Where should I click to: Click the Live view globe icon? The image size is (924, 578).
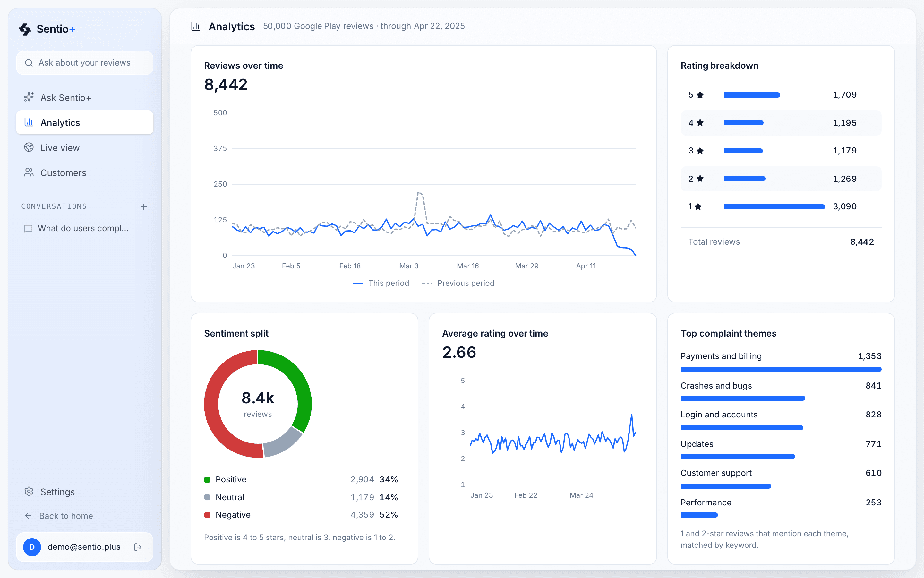click(29, 148)
